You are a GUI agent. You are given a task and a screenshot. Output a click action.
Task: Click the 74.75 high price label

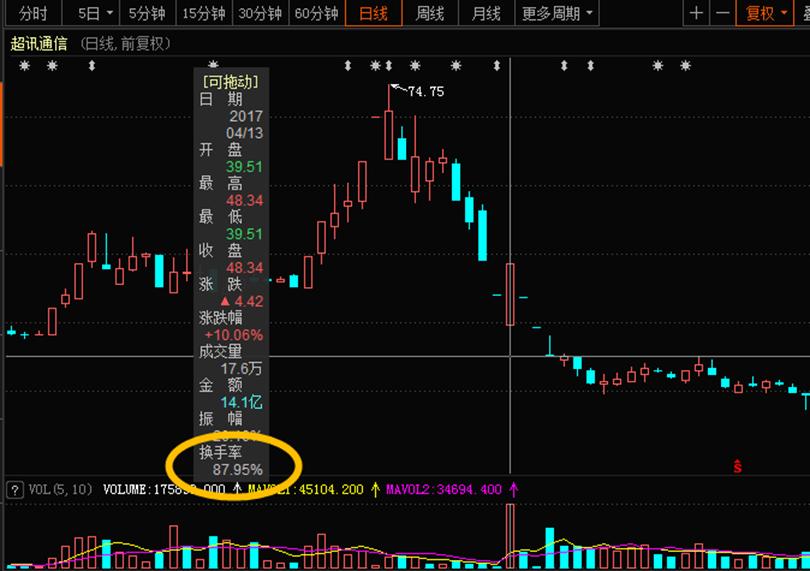(426, 91)
